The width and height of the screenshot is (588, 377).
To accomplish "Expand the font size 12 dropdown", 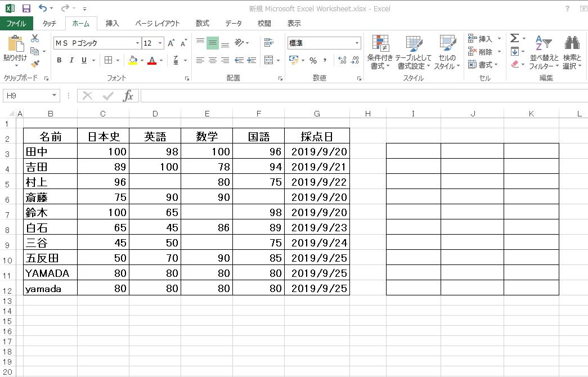I will [160, 43].
